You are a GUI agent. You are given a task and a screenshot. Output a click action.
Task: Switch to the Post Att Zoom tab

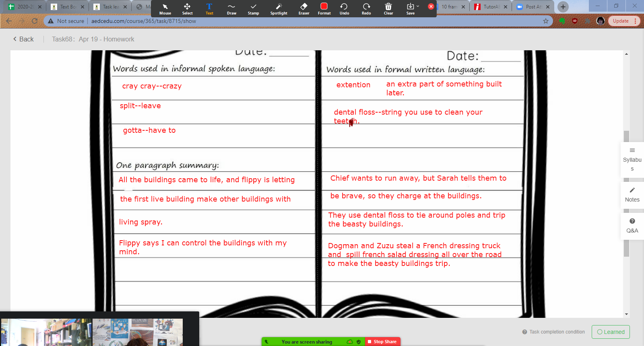coord(533,7)
